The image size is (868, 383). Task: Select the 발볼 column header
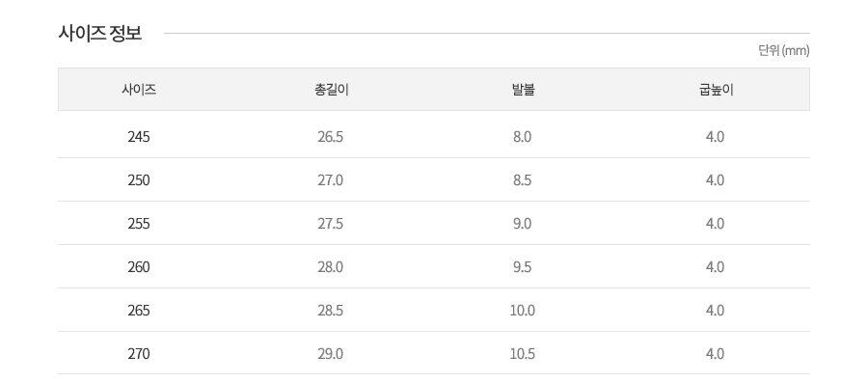523,90
